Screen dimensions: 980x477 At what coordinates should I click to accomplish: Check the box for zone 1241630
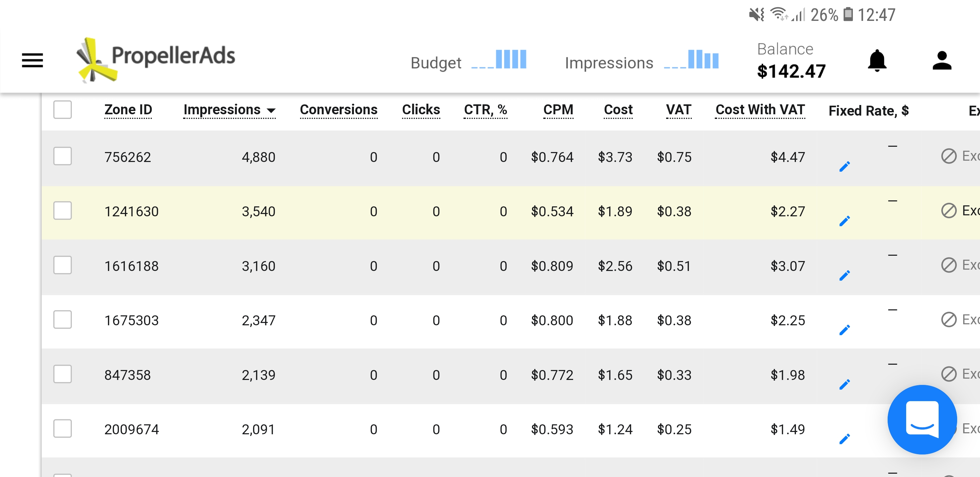[x=62, y=211]
